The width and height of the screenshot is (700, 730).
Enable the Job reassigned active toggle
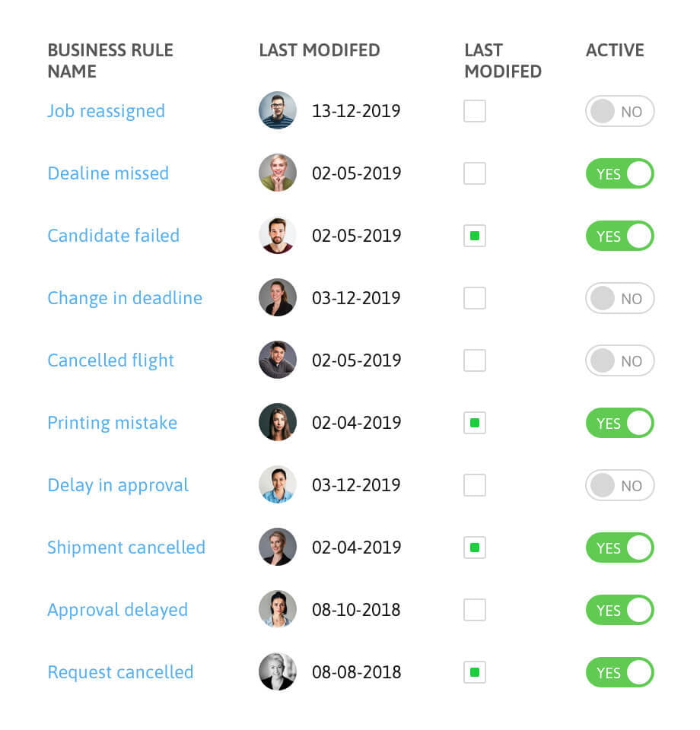point(619,112)
